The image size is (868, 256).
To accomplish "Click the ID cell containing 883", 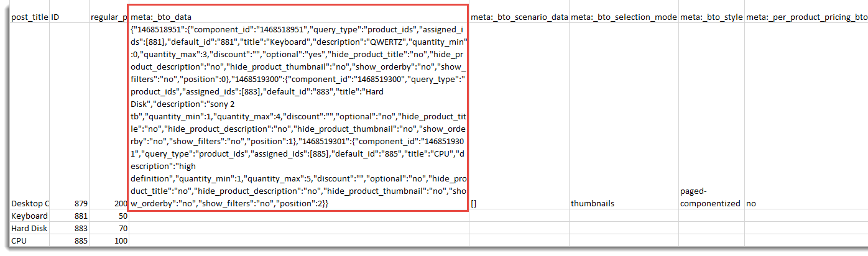I will click(x=70, y=228).
